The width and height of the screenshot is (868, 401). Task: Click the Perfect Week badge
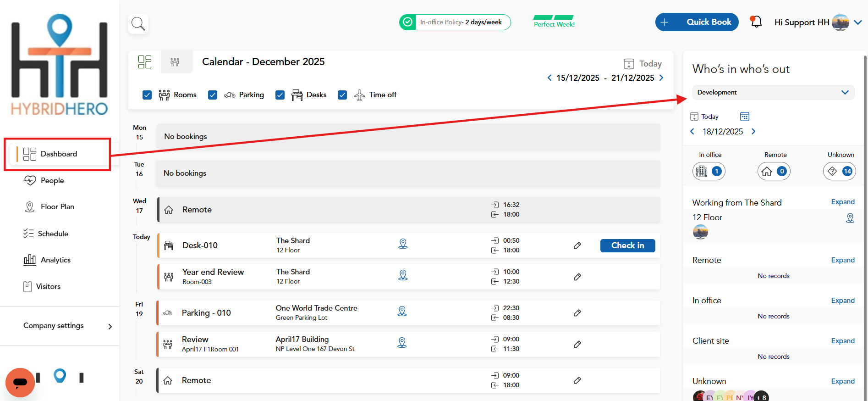coord(554,22)
